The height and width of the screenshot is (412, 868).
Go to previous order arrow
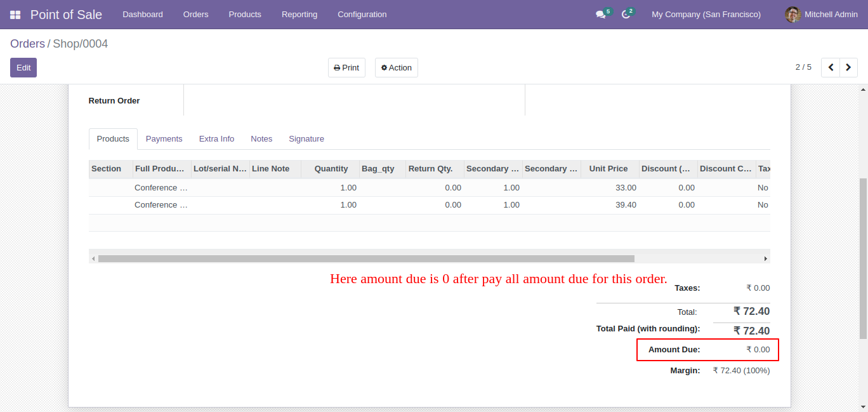(x=831, y=67)
